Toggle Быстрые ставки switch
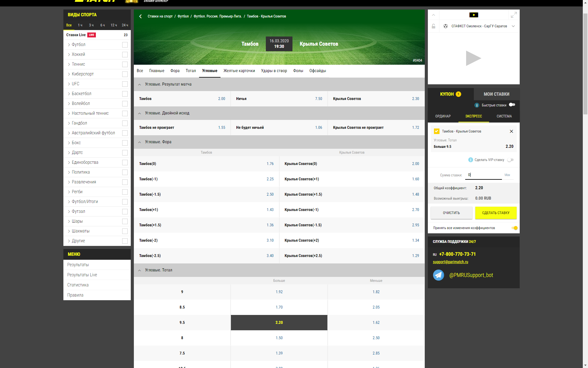The height and width of the screenshot is (368, 588). click(x=512, y=105)
